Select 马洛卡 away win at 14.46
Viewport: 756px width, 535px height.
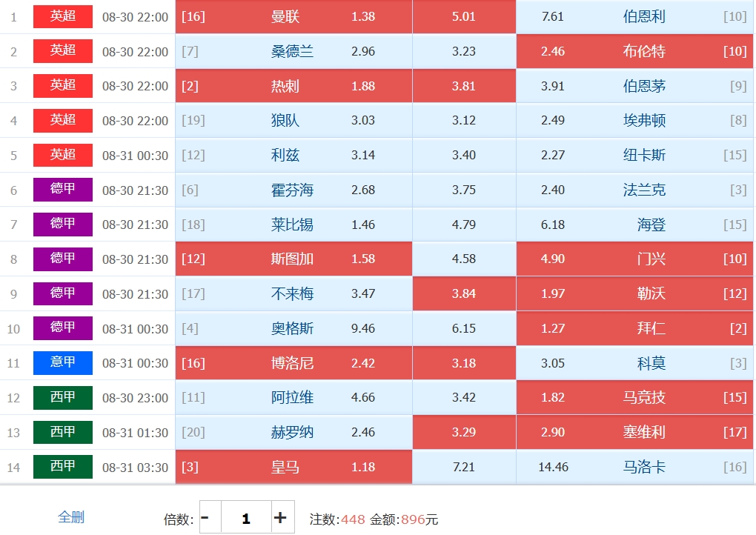point(634,467)
